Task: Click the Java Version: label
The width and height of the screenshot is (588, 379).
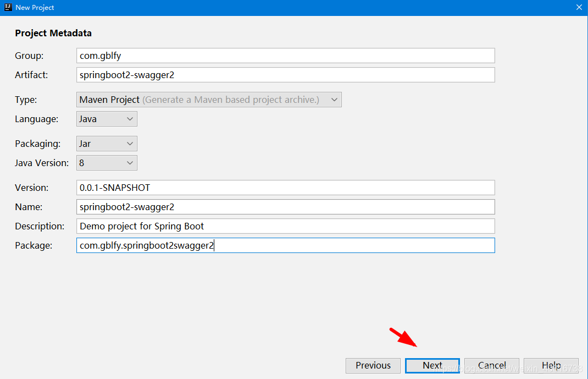Action: click(42, 163)
